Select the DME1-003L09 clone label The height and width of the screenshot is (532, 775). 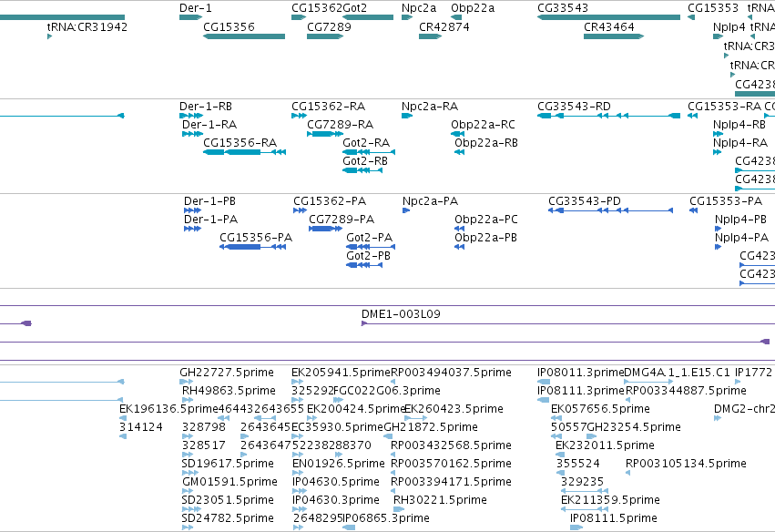coord(401,314)
